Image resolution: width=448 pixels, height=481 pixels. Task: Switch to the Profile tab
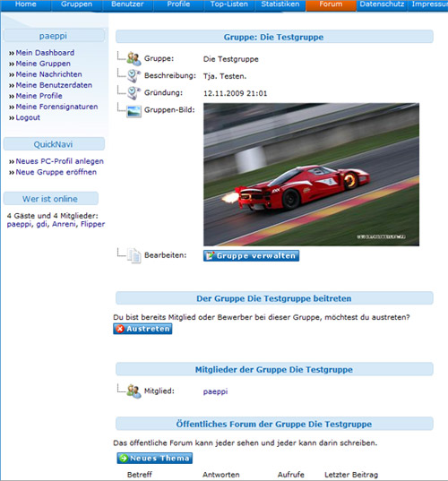tap(178, 4)
